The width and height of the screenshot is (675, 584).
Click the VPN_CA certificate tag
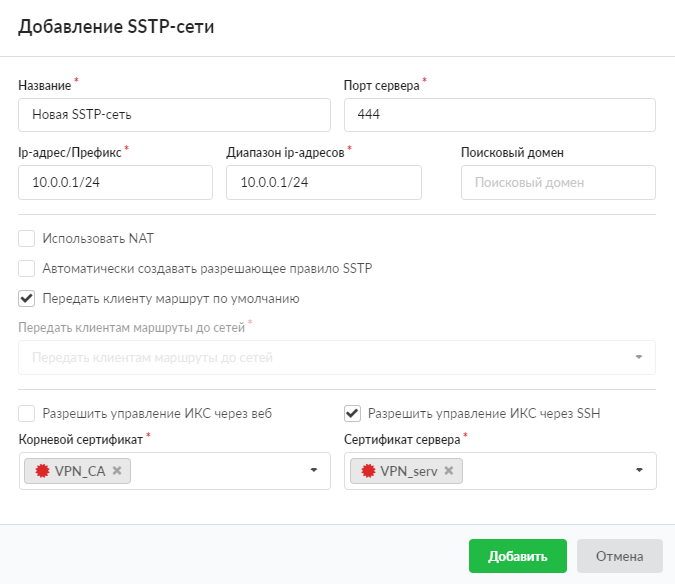coord(77,471)
